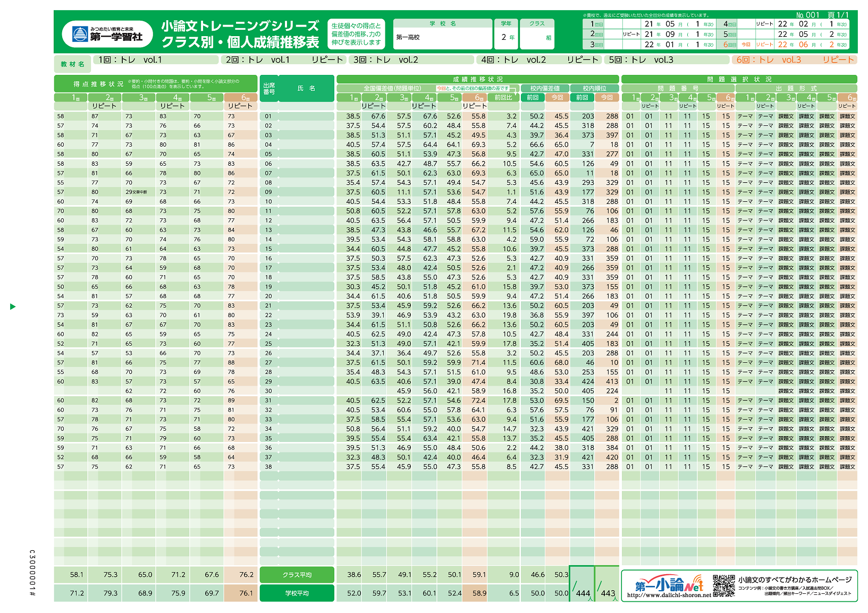868x613 pixels.
Task: Click attendance number 38
Action: 268,467
